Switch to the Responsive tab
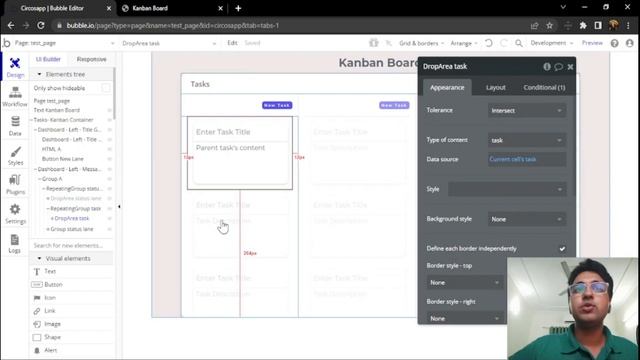This screenshot has width=640, height=360. (91, 59)
